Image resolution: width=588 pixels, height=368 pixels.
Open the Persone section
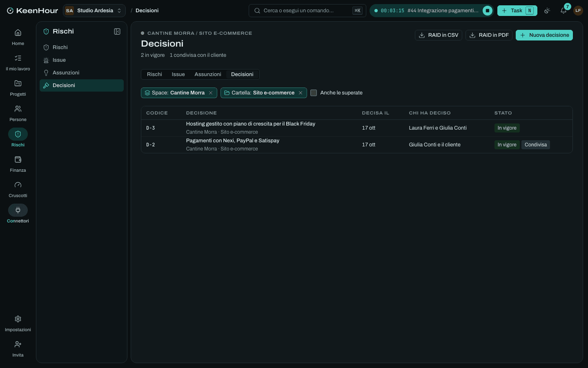(x=18, y=113)
